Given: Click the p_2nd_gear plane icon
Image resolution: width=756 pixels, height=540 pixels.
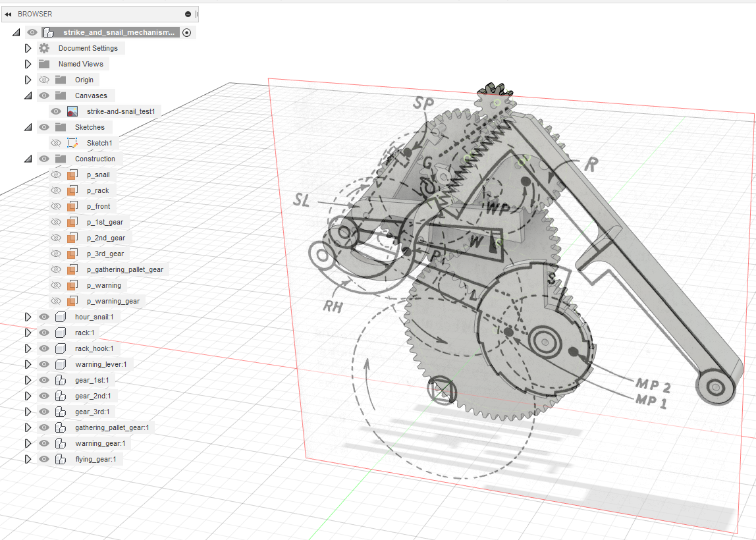Looking at the screenshot, I should click(x=72, y=238).
